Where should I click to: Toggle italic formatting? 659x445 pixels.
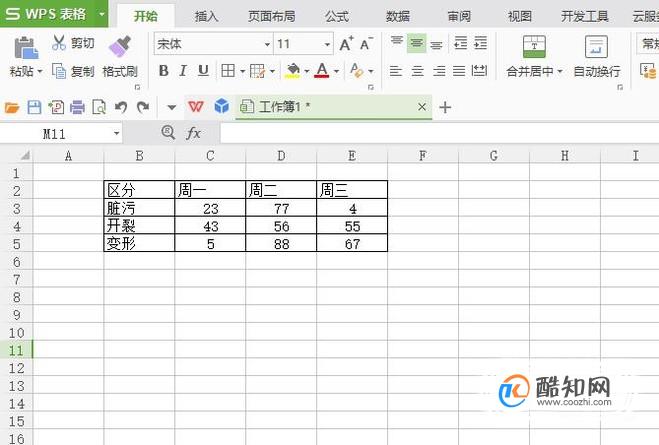(183, 71)
